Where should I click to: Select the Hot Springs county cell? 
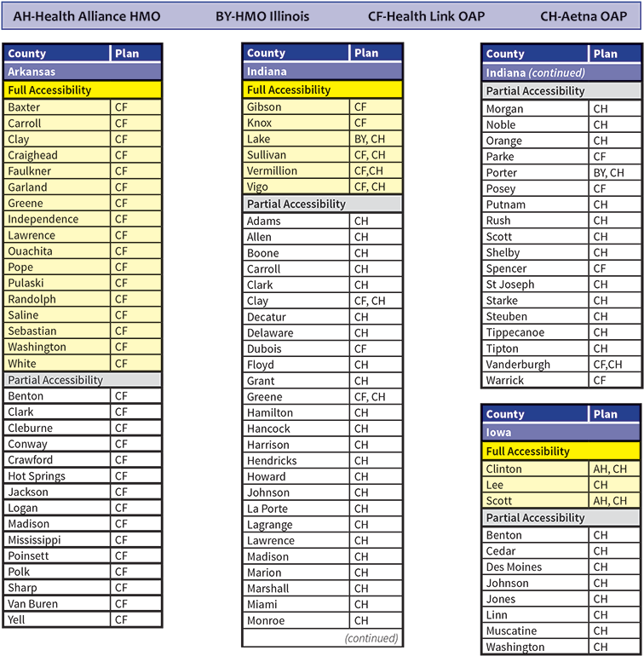57,475
